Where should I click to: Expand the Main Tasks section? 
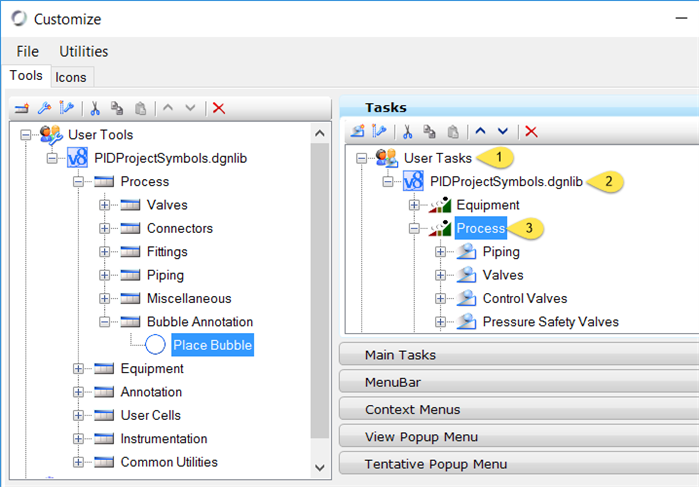pyautogui.click(x=518, y=355)
